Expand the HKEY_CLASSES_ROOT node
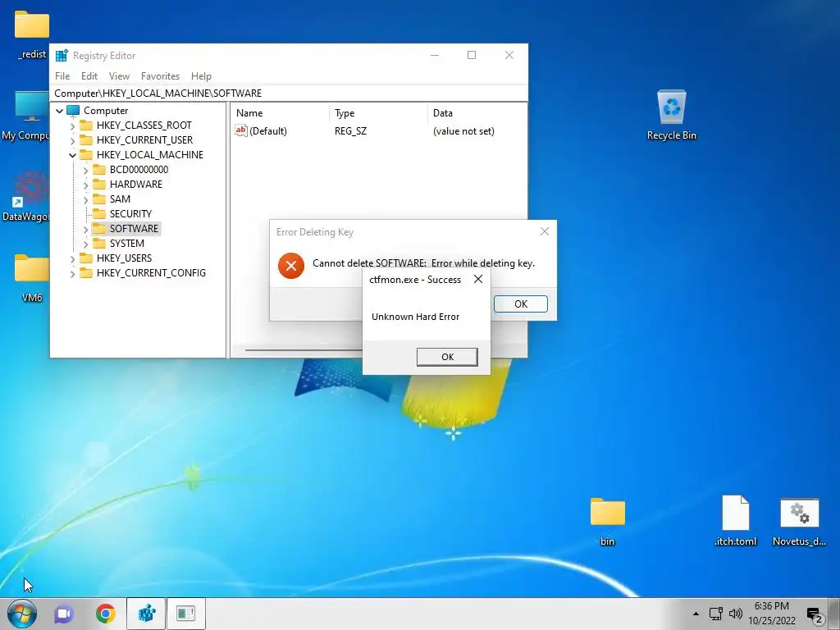840x630 pixels. pos(72,126)
